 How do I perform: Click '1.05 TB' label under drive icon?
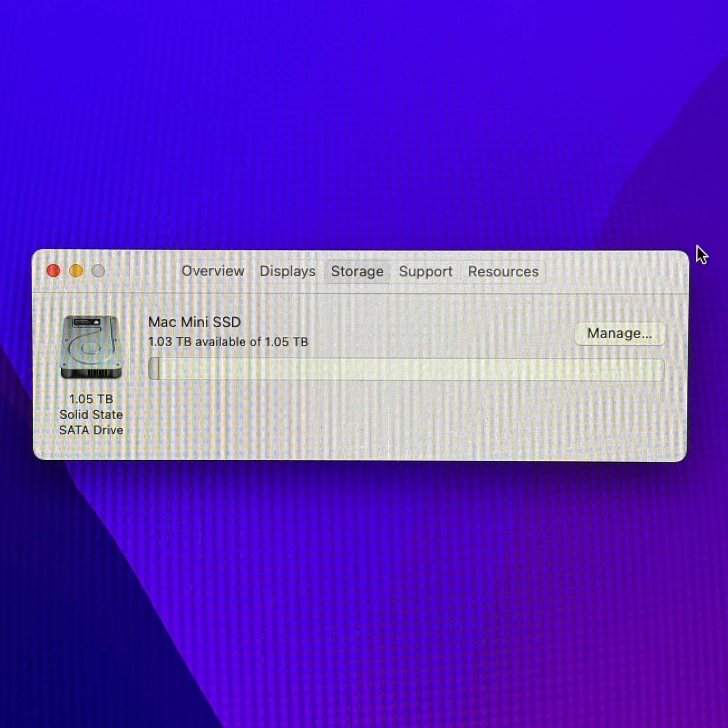click(x=91, y=399)
